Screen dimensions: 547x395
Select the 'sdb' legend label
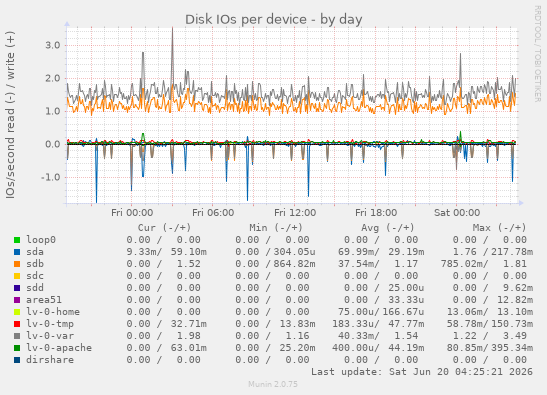pyautogui.click(x=35, y=264)
